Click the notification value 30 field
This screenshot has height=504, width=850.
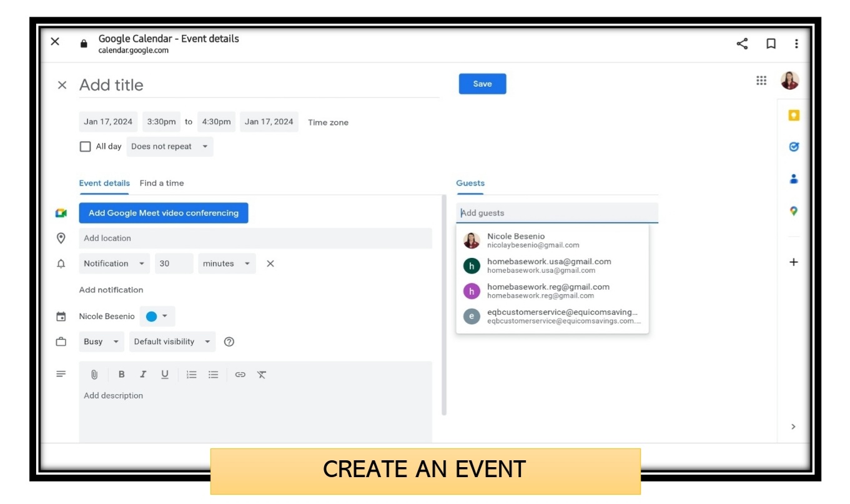[x=174, y=264]
